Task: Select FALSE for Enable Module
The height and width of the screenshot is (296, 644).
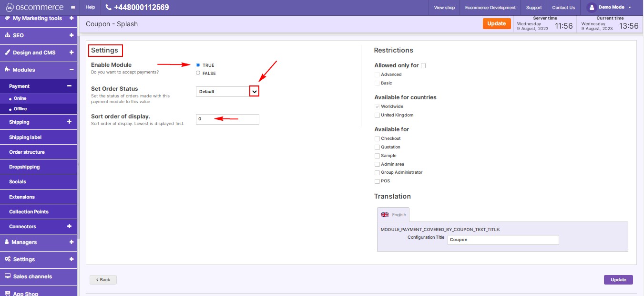Action: coord(198,73)
